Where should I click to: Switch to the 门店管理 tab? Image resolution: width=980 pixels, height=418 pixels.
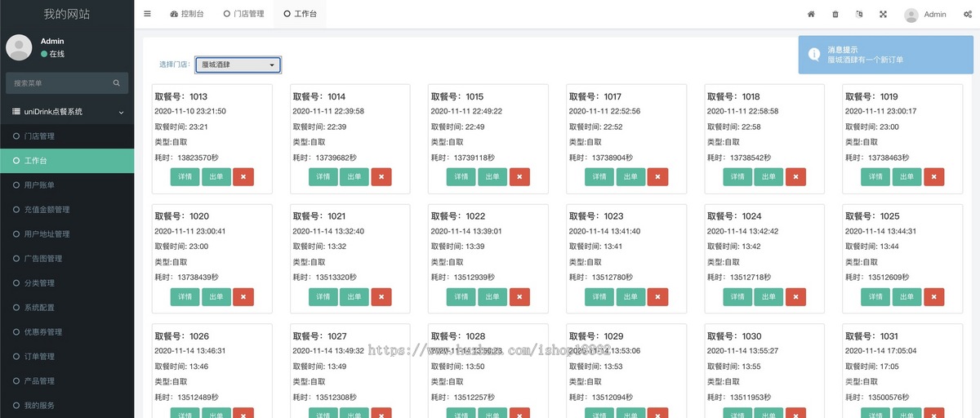(243, 14)
